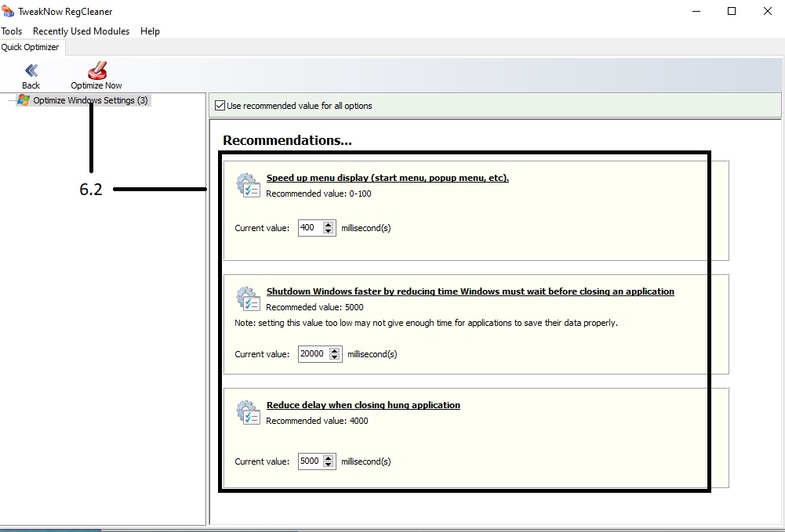Decrease the hung application value of 5000
This screenshot has width=785, height=532.
[x=329, y=465]
